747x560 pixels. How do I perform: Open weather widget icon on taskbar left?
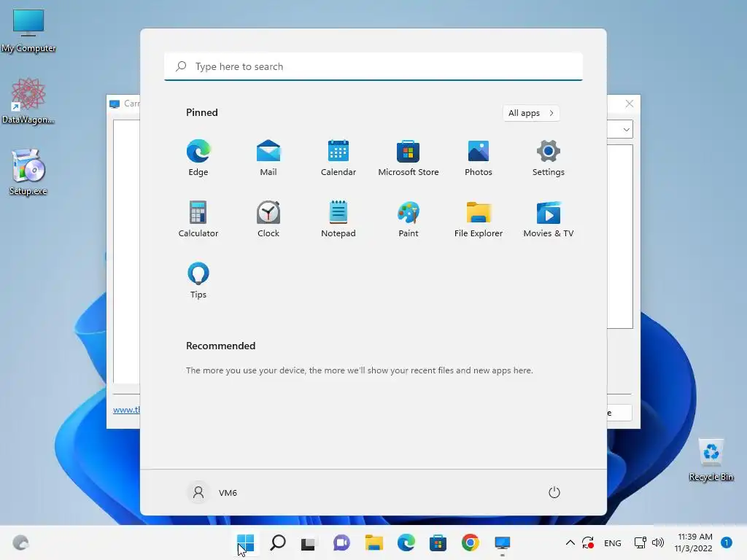(20, 542)
